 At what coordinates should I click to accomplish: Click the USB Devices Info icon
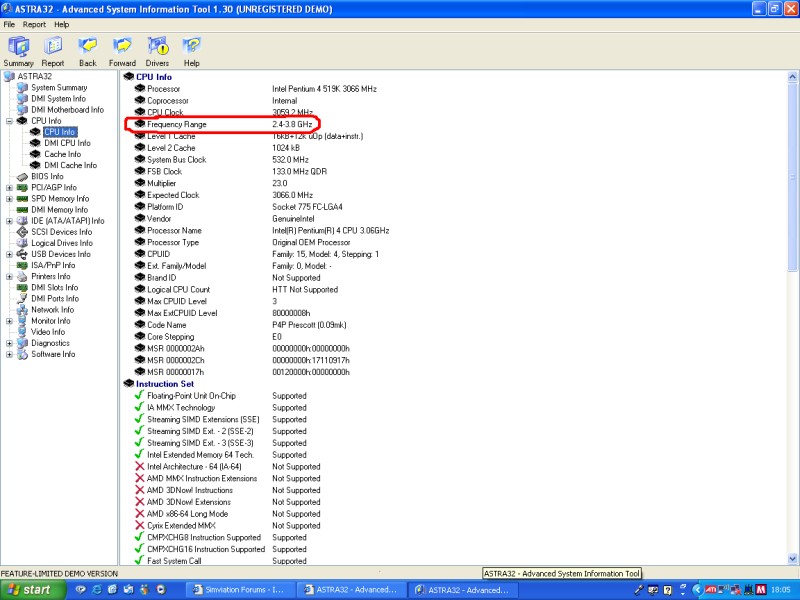(x=22, y=255)
